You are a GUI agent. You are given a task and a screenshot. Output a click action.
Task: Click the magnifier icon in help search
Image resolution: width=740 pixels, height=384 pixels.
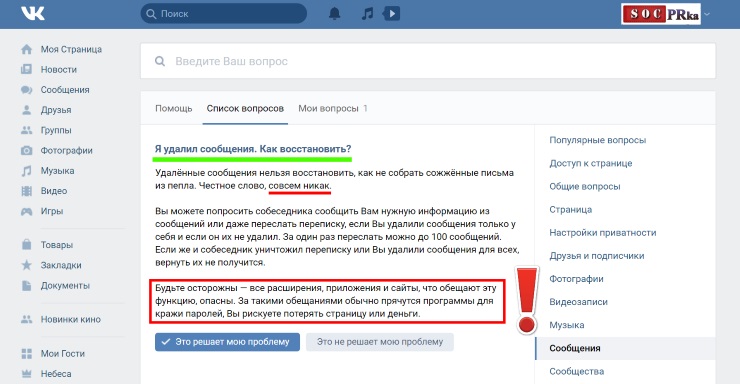tap(160, 61)
